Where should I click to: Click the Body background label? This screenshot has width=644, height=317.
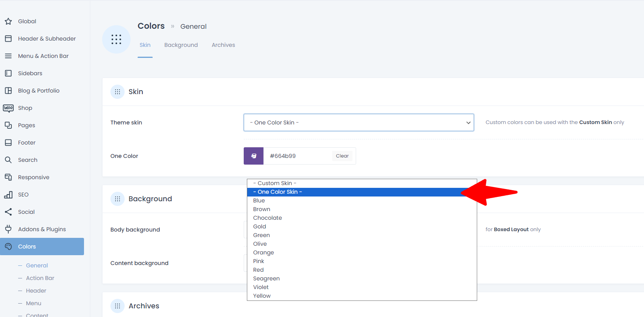point(135,230)
